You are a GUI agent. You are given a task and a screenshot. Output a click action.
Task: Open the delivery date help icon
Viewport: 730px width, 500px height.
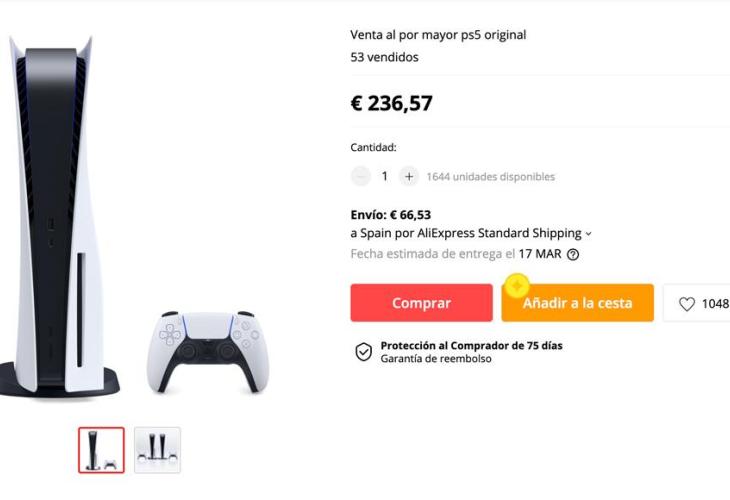point(573,254)
